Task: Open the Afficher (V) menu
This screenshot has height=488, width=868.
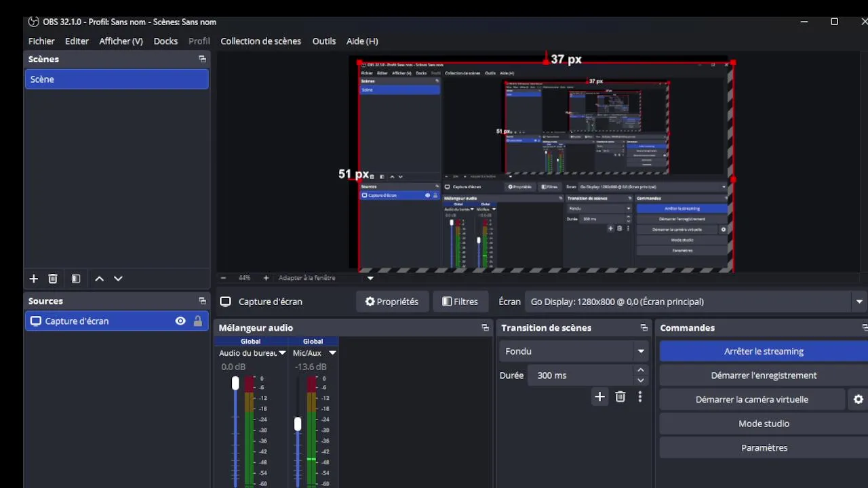Action: (x=121, y=41)
